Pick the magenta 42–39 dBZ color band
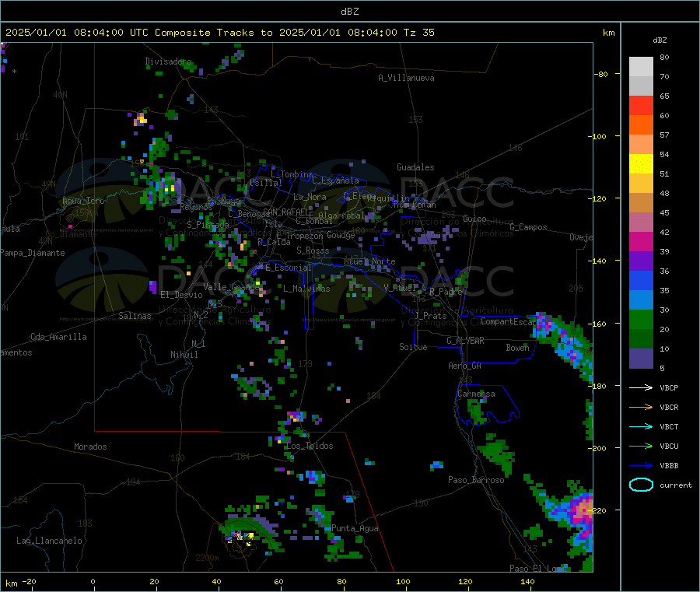Screen dimensions: 700x592 [x=641, y=241]
